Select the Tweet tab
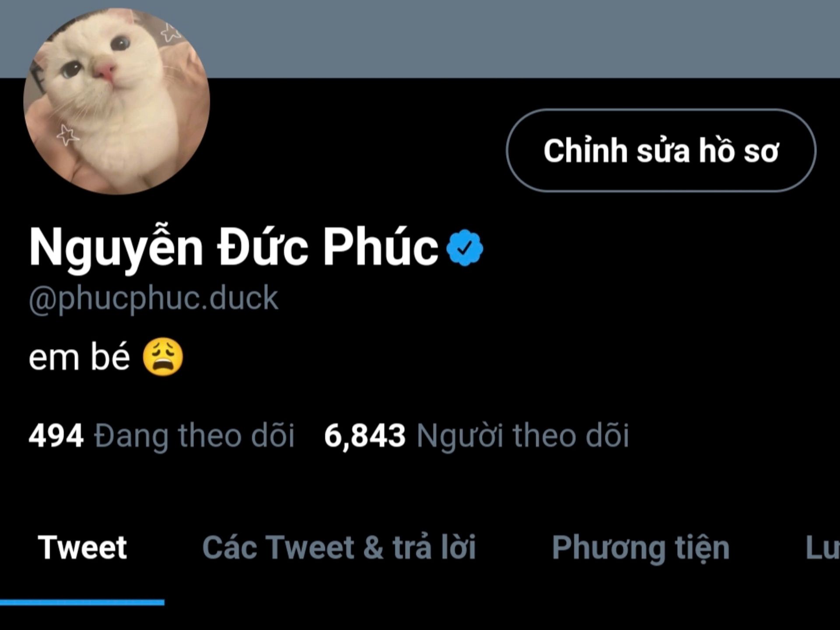The width and height of the screenshot is (840, 630). [82, 547]
